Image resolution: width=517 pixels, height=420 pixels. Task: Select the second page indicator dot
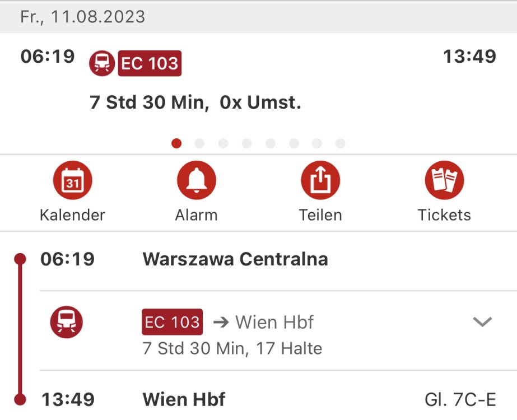(x=199, y=144)
